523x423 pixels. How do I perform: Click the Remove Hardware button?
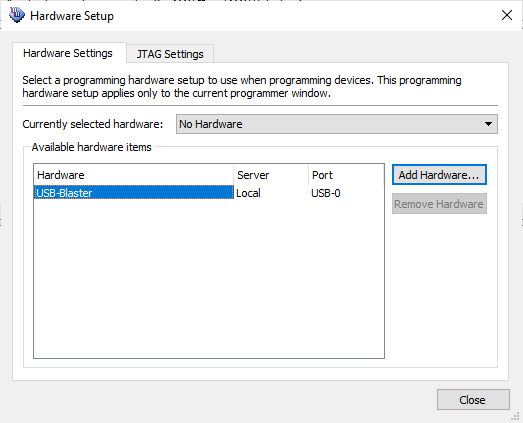439,204
